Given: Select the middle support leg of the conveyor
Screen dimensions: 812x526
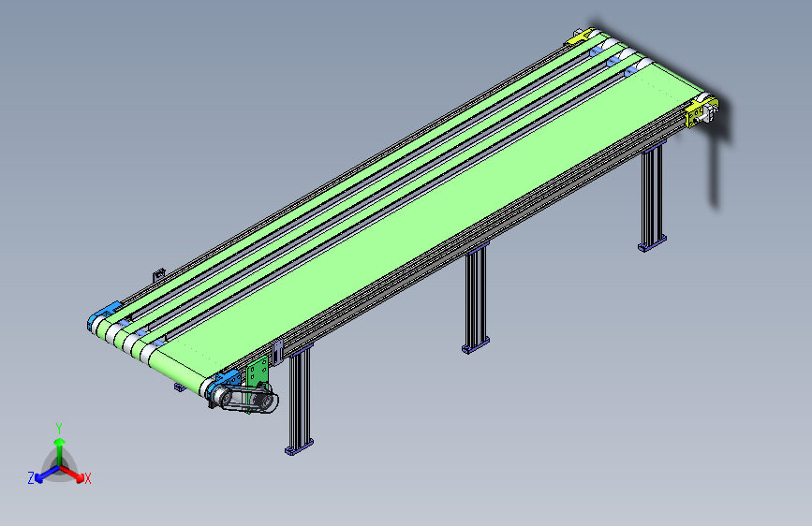Looking at the screenshot, I should point(477,299).
